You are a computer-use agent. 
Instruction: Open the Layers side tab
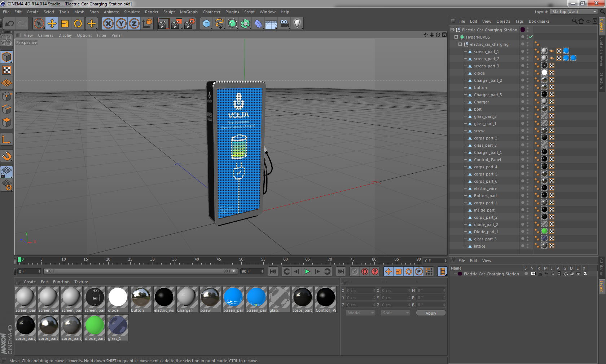coord(602,287)
